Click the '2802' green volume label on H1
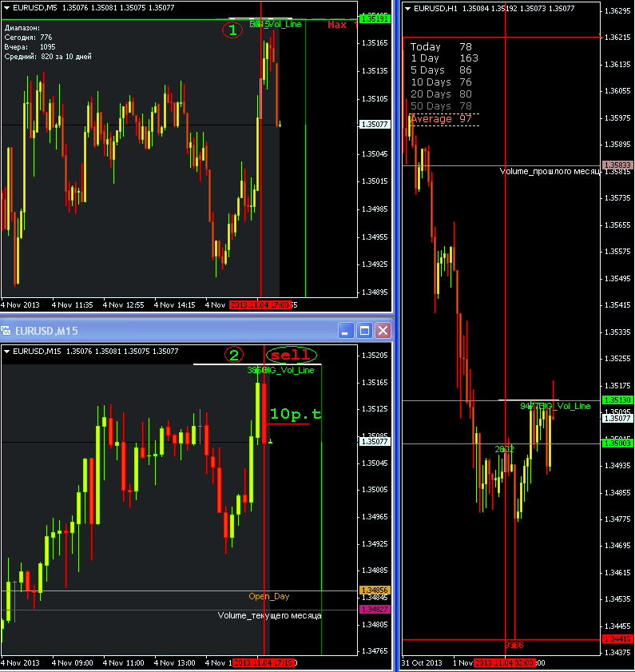Image resolution: width=635 pixels, height=672 pixels. (504, 450)
